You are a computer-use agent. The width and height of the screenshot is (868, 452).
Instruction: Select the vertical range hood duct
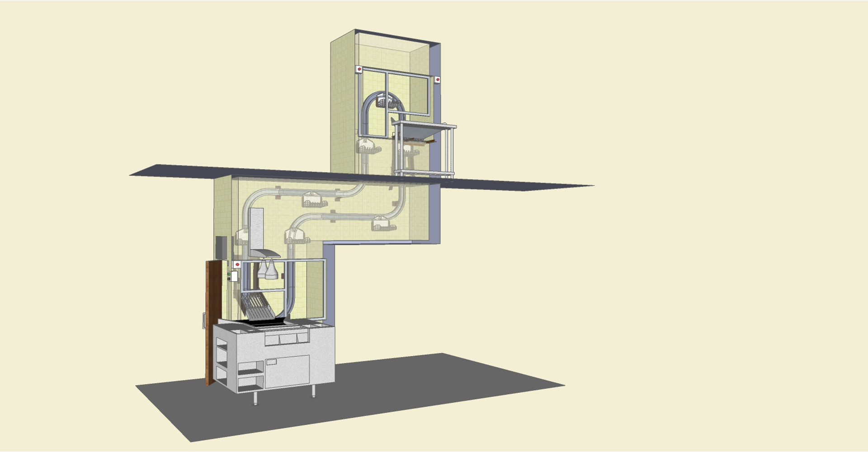257,228
